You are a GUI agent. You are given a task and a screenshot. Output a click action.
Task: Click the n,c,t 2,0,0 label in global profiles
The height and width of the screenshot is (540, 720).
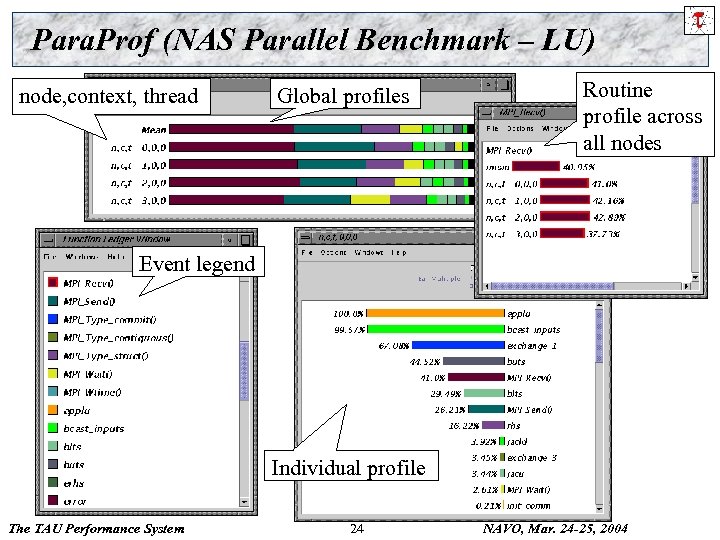coord(138,183)
